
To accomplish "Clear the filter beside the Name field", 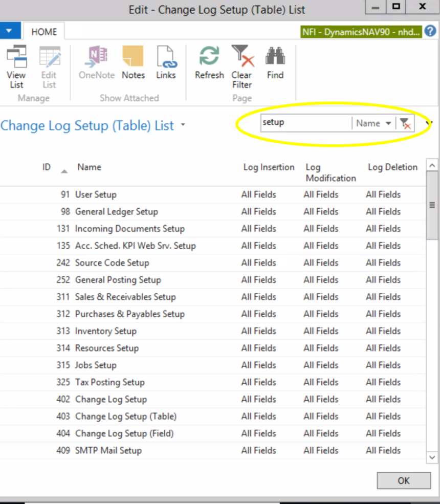I will click(405, 123).
